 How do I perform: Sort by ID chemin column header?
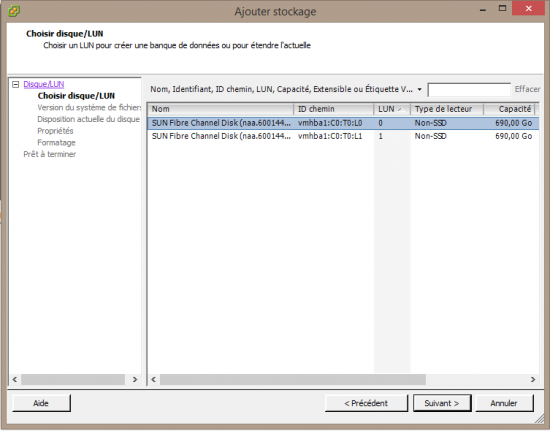pos(334,109)
